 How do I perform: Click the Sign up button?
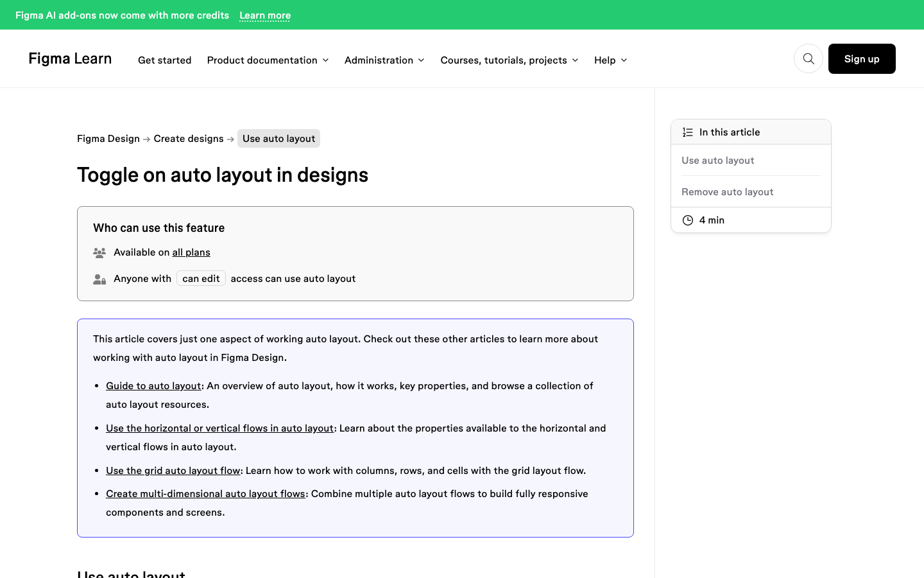click(x=862, y=58)
